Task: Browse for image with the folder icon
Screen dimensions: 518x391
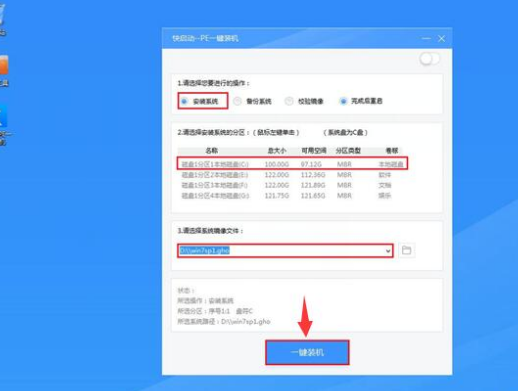Action: click(406, 250)
